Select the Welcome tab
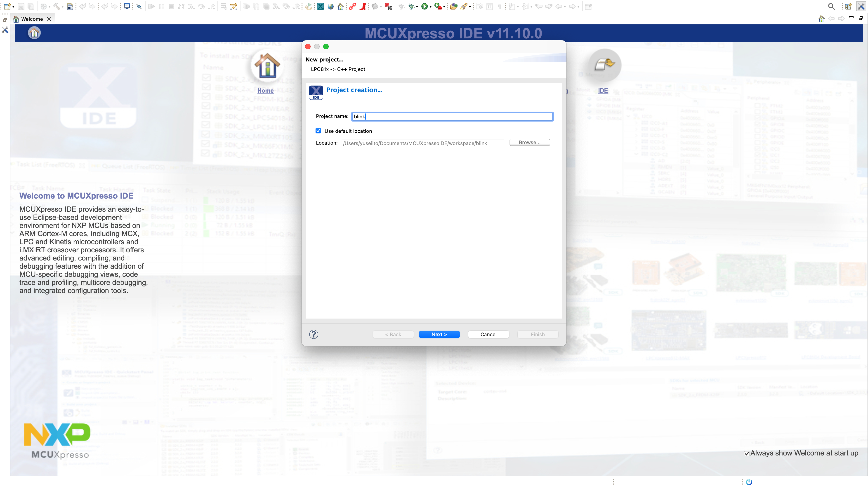 point(32,19)
